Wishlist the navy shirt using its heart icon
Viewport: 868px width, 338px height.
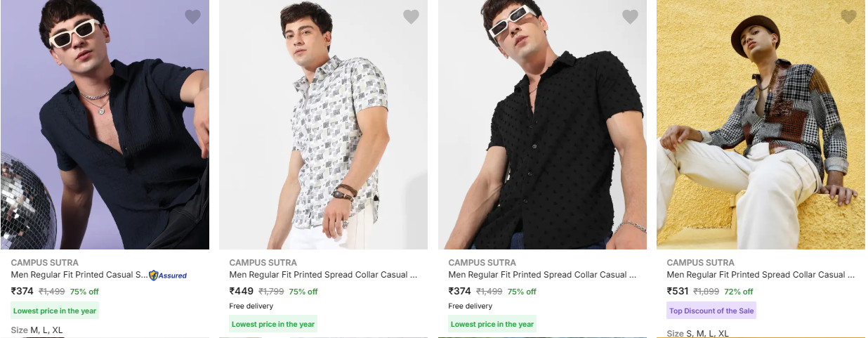(x=192, y=17)
